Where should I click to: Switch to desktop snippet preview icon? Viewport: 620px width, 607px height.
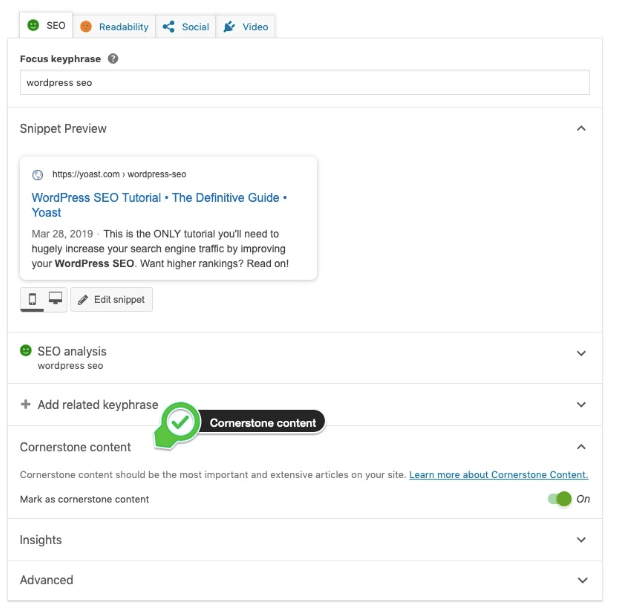(x=56, y=299)
